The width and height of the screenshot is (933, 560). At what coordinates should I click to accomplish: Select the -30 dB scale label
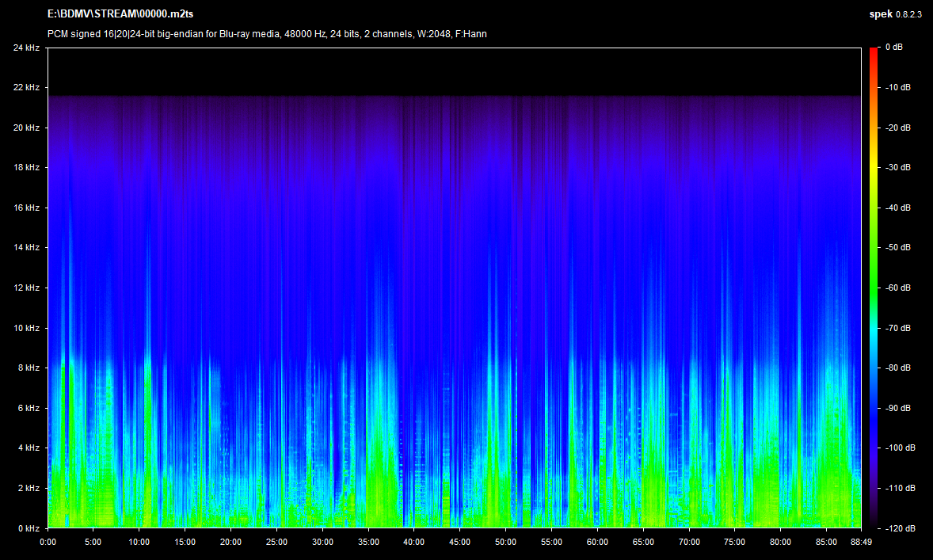[x=897, y=167]
